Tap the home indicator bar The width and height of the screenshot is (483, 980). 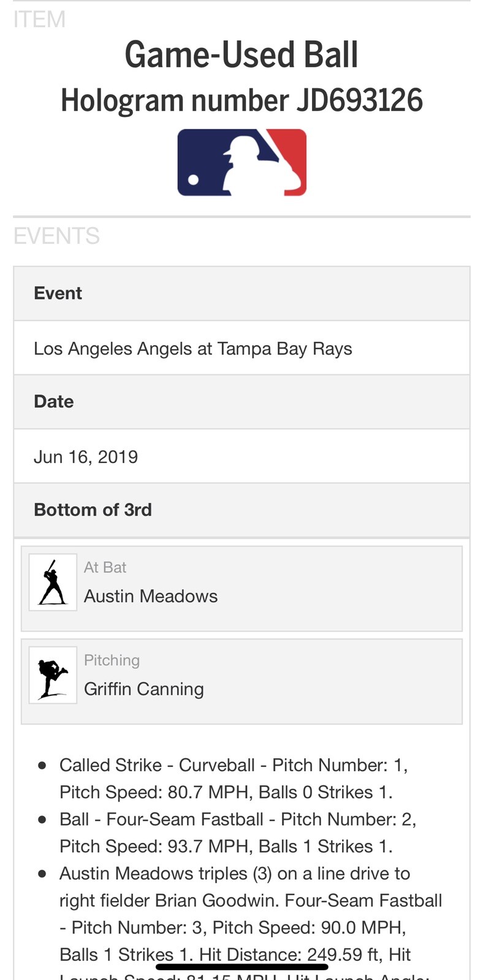pos(241,967)
